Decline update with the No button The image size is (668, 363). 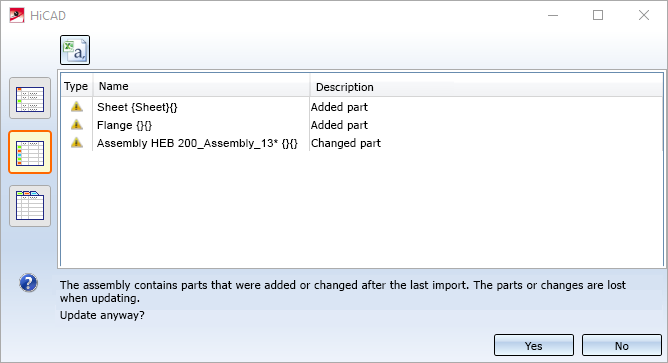tap(622, 345)
